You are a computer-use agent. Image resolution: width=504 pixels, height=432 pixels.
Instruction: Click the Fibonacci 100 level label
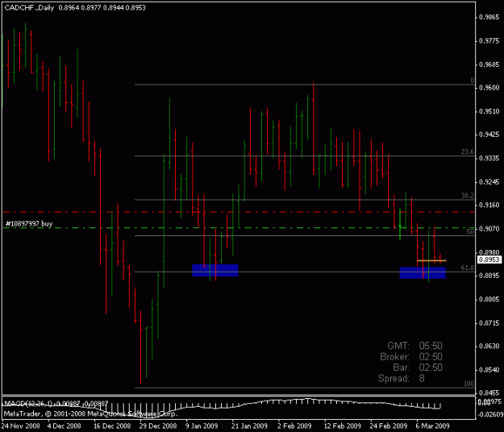(469, 384)
